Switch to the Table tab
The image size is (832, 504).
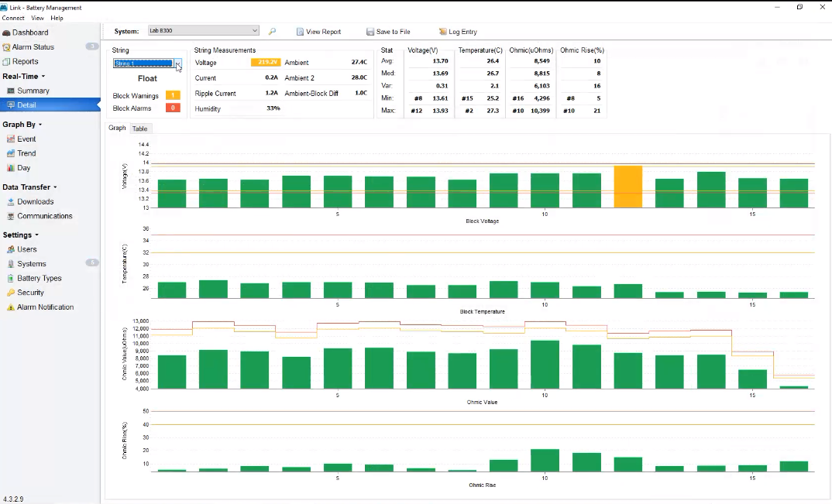coord(140,129)
